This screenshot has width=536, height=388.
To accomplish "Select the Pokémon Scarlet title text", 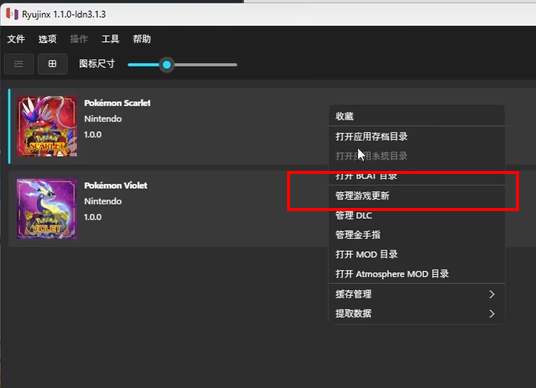I will [117, 103].
